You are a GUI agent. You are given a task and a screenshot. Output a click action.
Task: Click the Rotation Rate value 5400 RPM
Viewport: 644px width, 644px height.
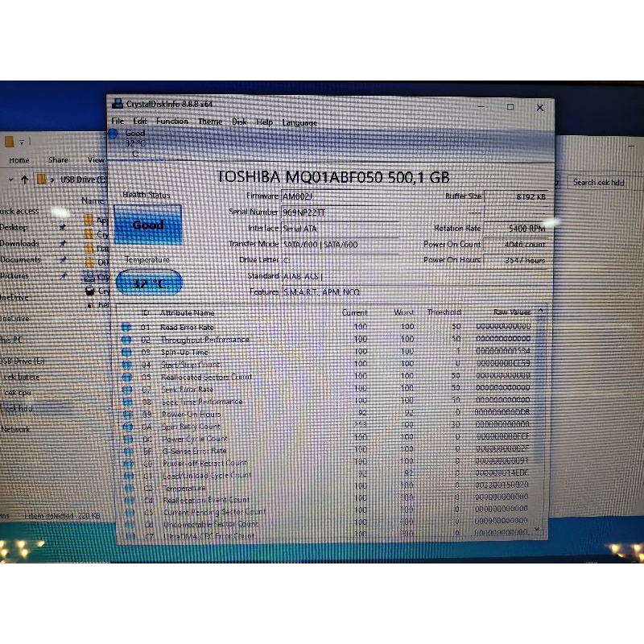coord(516,229)
